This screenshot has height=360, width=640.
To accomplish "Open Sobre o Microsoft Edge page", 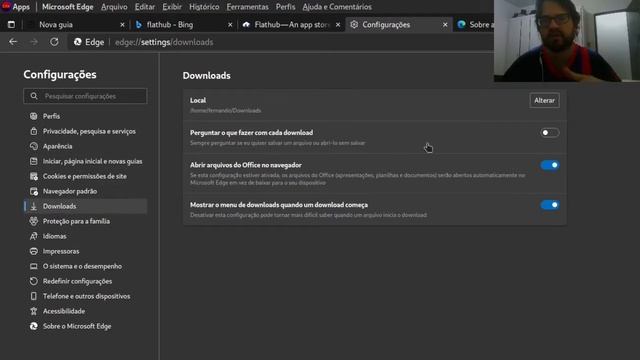I will click(x=77, y=326).
